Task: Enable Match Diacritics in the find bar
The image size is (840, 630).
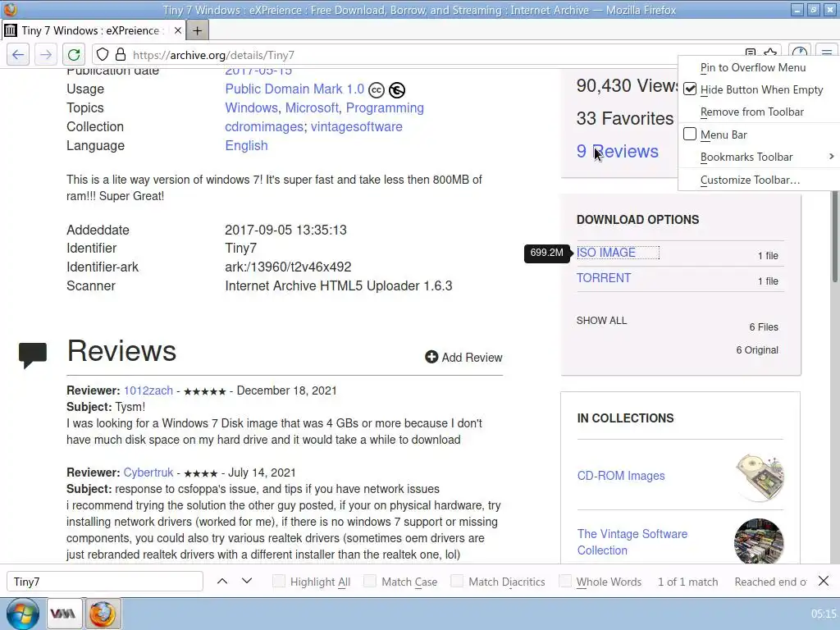Action: click(x=457, y=582)
